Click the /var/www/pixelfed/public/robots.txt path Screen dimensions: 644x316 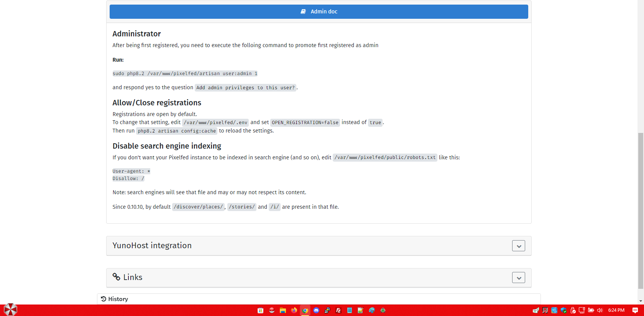[x=385, y=157]
